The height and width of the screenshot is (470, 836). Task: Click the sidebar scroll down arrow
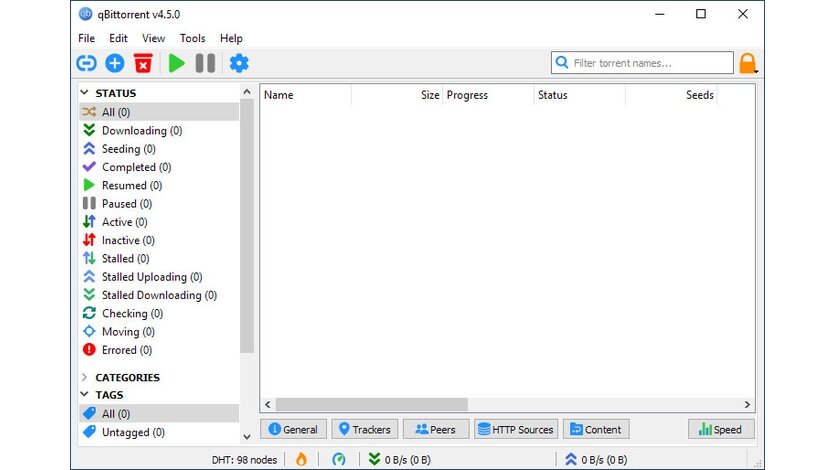click(x=247, y=437)
